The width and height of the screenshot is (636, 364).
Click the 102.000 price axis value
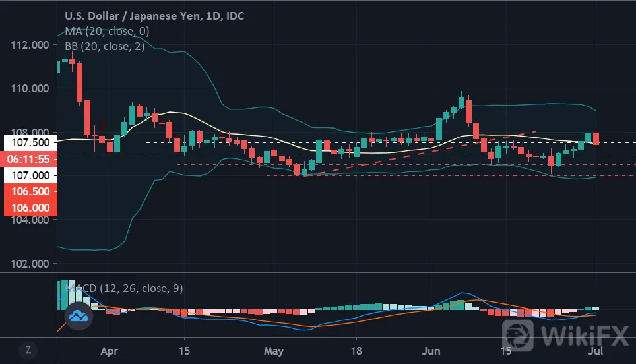point(30,264)
